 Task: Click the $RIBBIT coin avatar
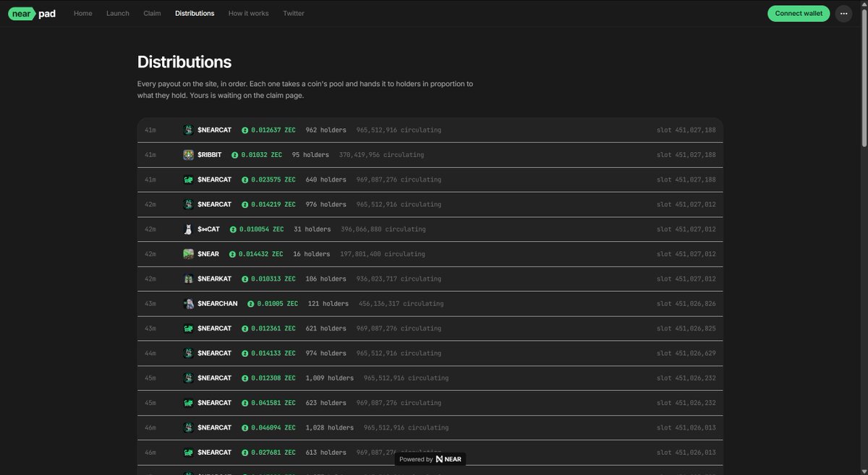188,155
